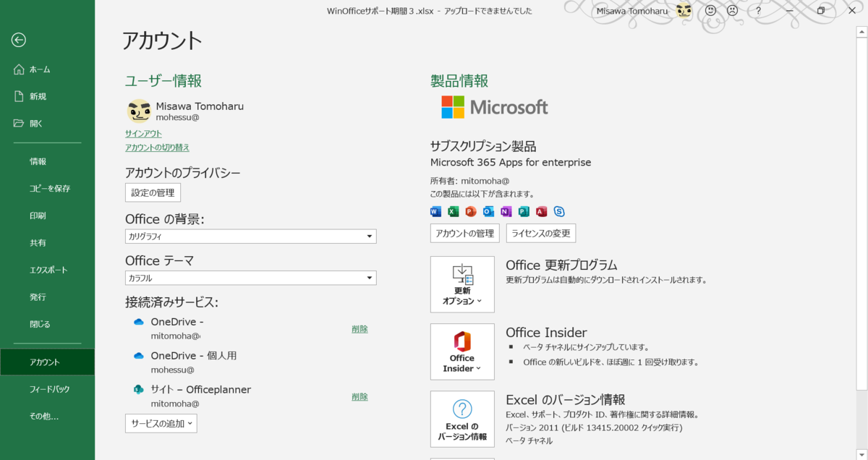Click the smiley face feedback icon
Image resolution: width=868 pixels, height=460 pixels.
(x=710, y=11)
